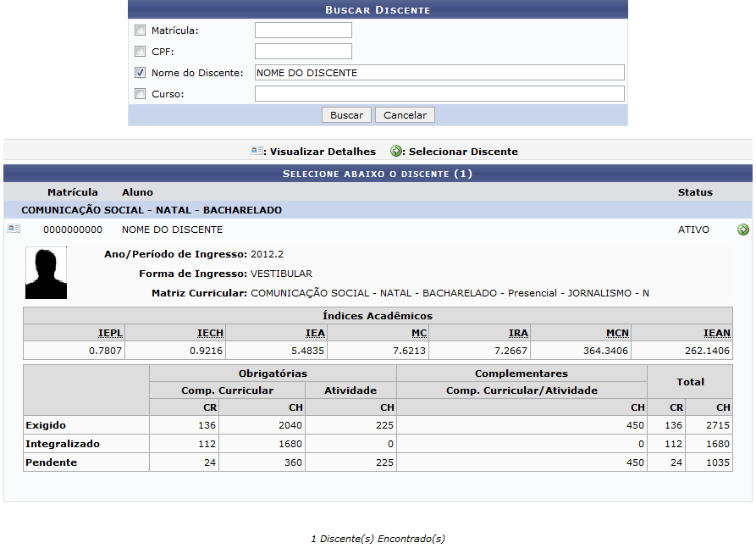
Task: Click the Nome do Discente text field
Action: pos(439,73)
